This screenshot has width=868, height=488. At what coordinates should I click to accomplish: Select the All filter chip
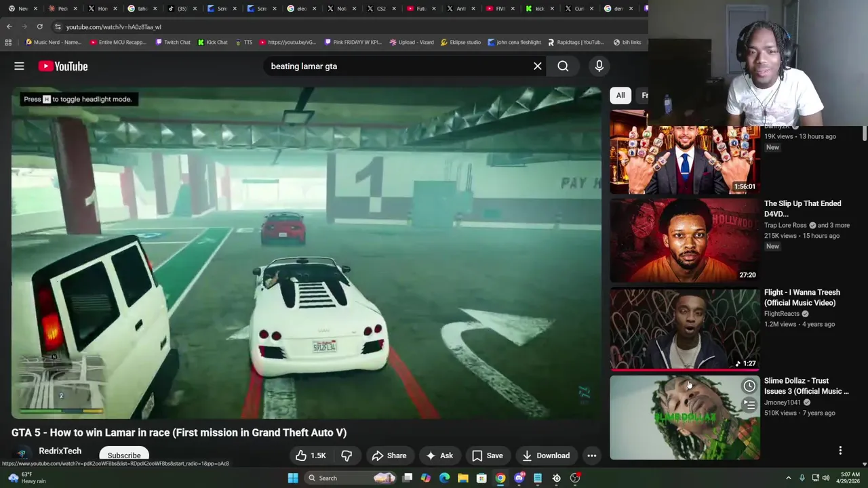coord(620,96)
